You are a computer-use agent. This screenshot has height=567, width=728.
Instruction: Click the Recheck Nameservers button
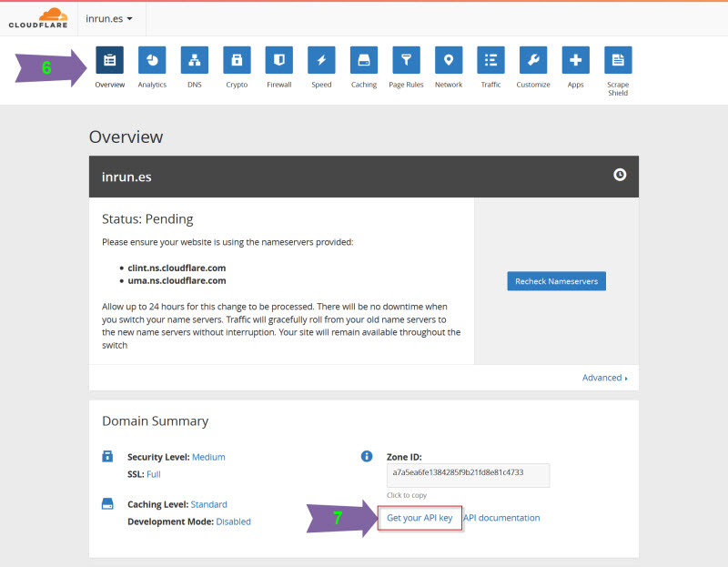(x=556, y=281)
